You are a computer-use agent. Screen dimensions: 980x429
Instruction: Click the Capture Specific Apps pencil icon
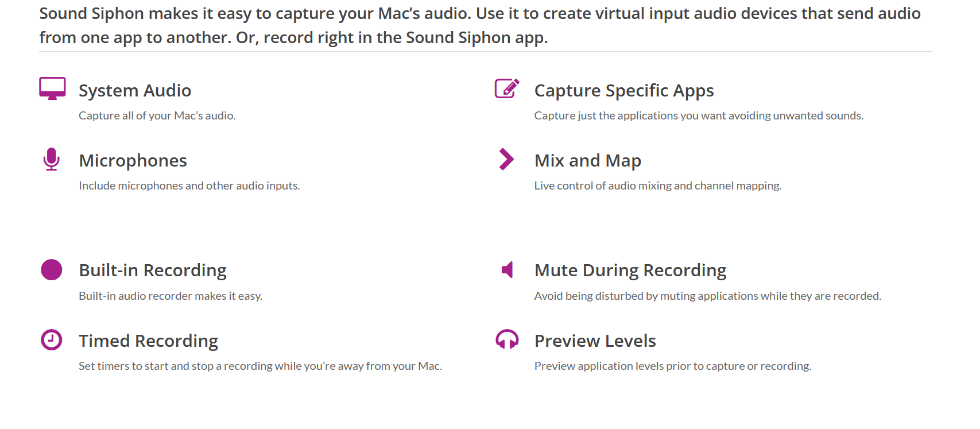pos(507,88)
